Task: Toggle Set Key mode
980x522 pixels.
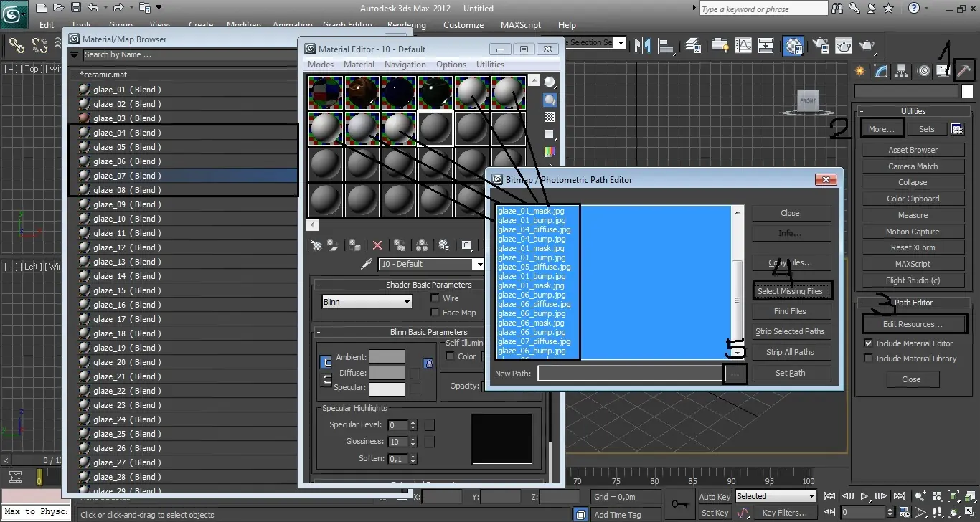Action: [714, 513]
